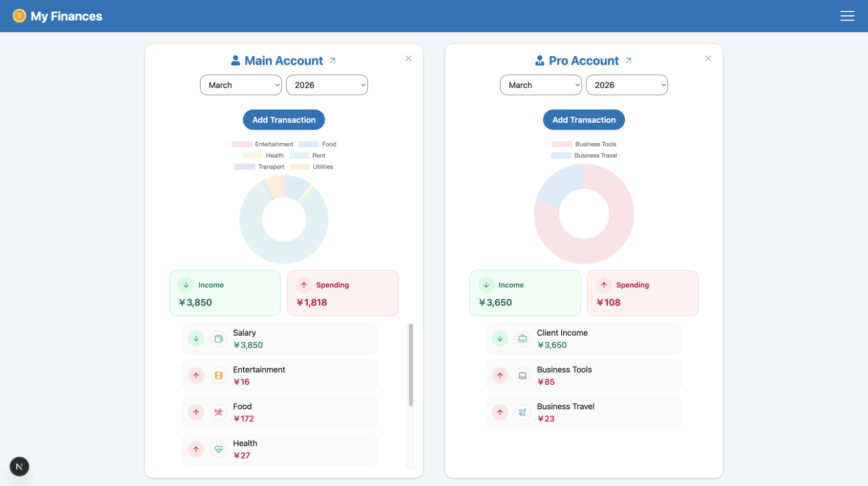Open the hamburger menu in header
This screenshot has width=868, height=486.
pyautogui.click(x=847, y=16)
